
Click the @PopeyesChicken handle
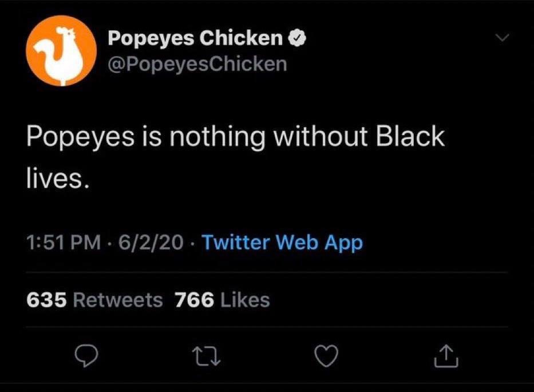click(197, 63)
